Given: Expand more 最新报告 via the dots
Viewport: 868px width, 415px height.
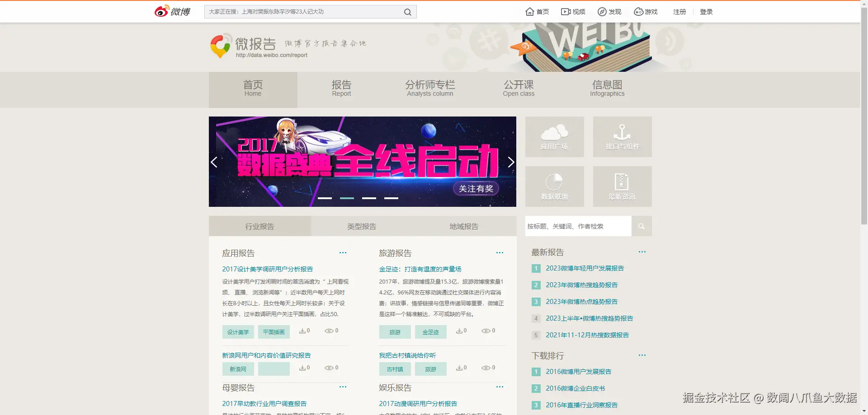Looking at the screenshot, I should pos(642,252).
